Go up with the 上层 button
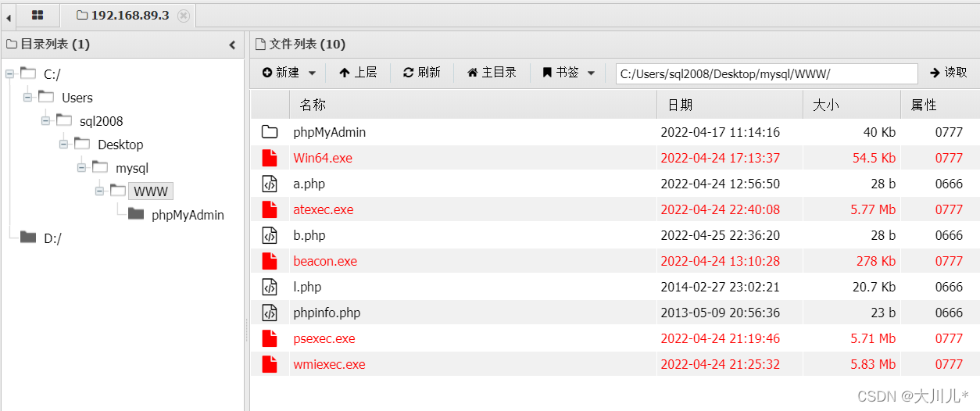This screenshot has width=980, height=411. tap(358, 72)
